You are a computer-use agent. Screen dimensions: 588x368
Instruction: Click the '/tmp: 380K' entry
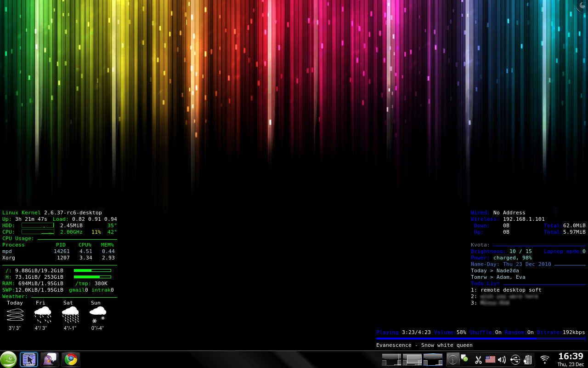91,283
